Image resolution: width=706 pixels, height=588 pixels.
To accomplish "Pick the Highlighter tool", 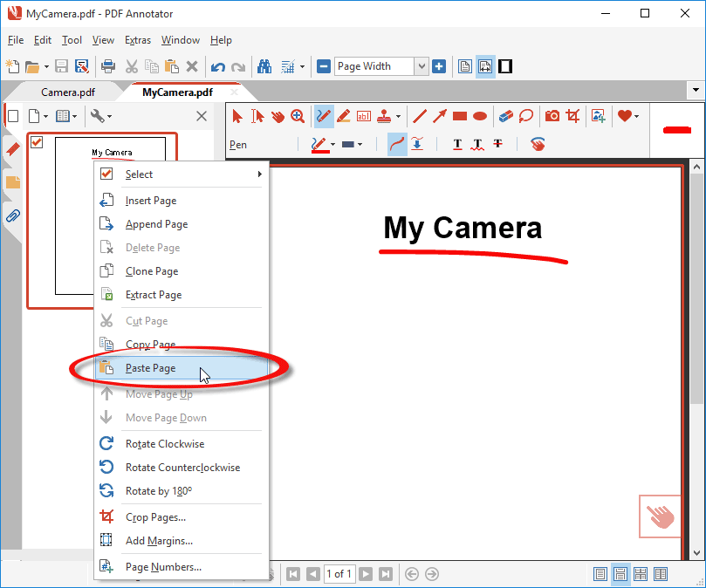I will coord(343,115).
